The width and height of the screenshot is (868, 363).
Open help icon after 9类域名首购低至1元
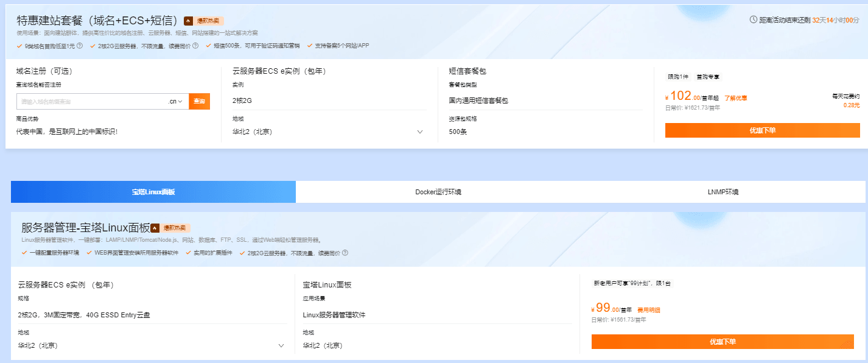80,46
